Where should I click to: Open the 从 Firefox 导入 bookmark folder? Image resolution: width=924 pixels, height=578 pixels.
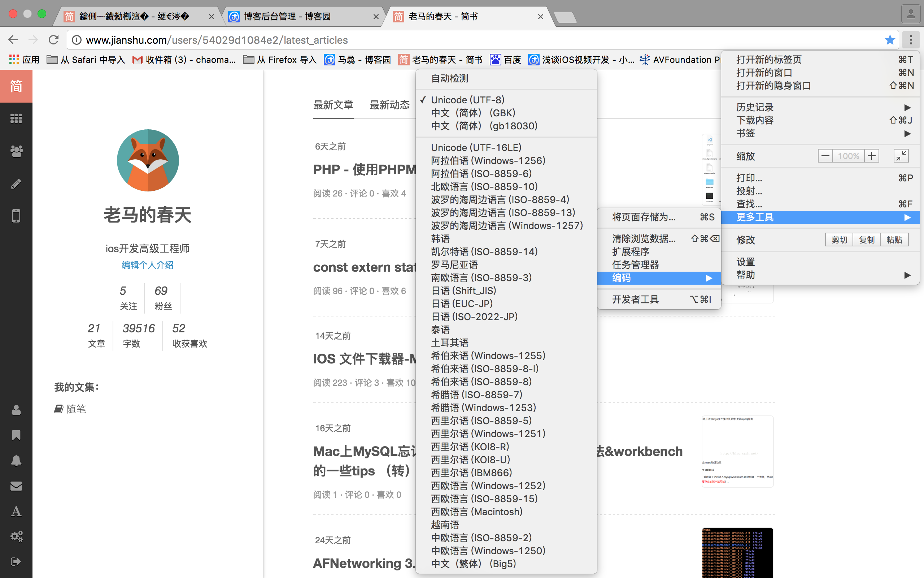pos(280,60)
